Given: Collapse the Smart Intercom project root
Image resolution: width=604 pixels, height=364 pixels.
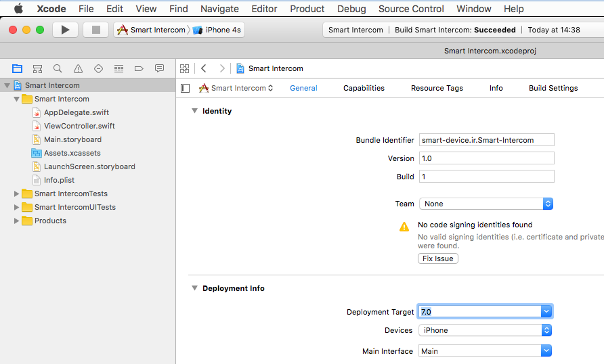Looking at the screenshot, I should [x=7, y=85].
